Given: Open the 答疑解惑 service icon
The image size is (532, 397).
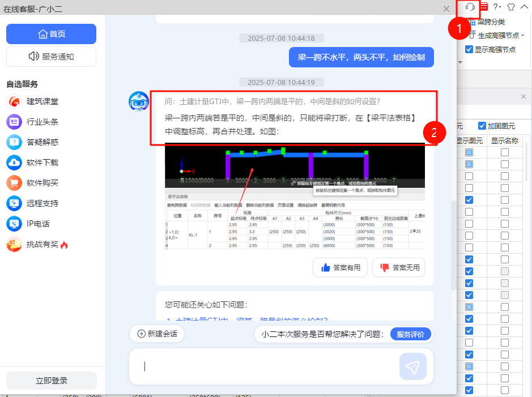Looking at the screenshot, I should (x=14, y=142).
